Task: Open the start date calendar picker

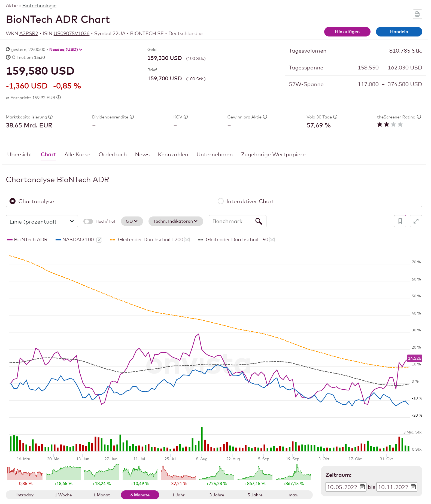Action: pos(362,487)
